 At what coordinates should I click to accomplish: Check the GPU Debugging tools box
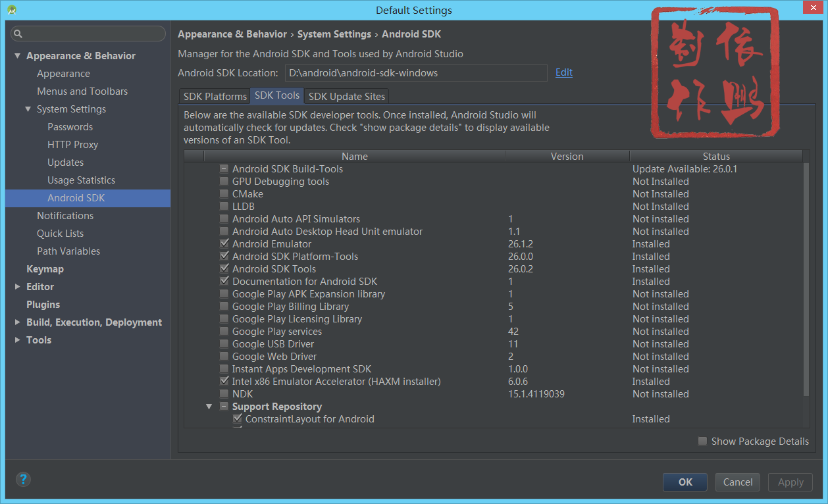(x=224, y=182)
